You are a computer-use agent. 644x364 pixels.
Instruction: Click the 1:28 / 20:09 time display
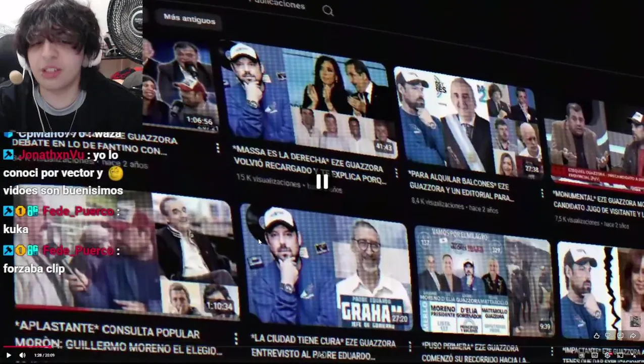(x=44, y=355)
